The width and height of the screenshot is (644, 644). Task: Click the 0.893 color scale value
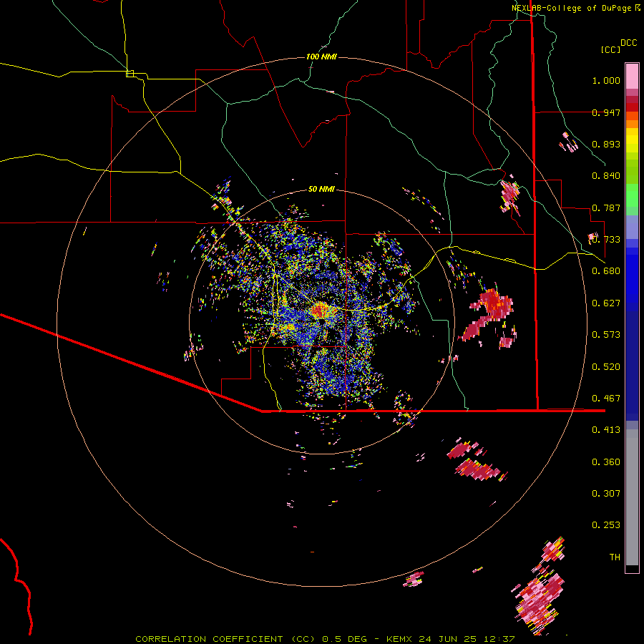point(606,144)
